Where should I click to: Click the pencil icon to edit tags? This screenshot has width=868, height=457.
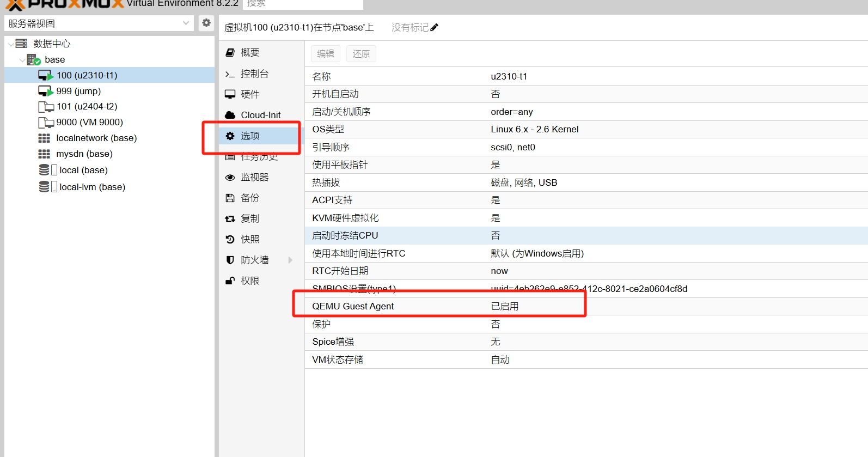point(434,27)
